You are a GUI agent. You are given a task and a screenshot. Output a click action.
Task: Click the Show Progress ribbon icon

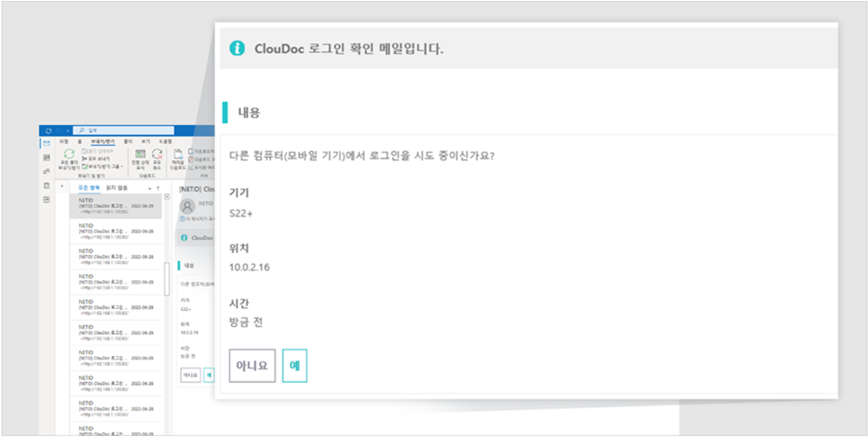(140, 153)
